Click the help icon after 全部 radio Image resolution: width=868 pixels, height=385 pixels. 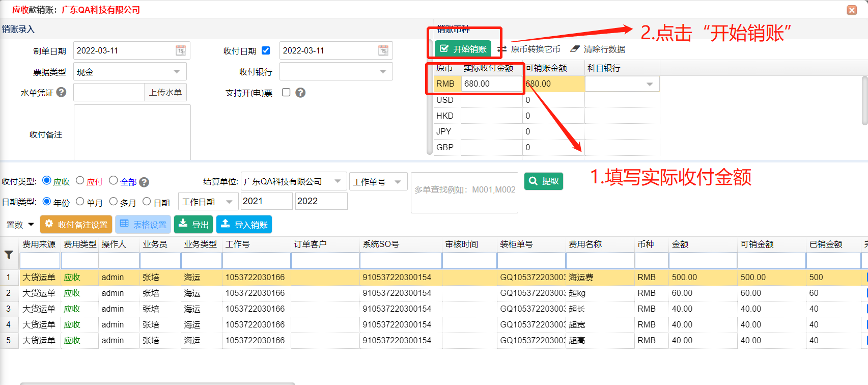click(144, 182)
